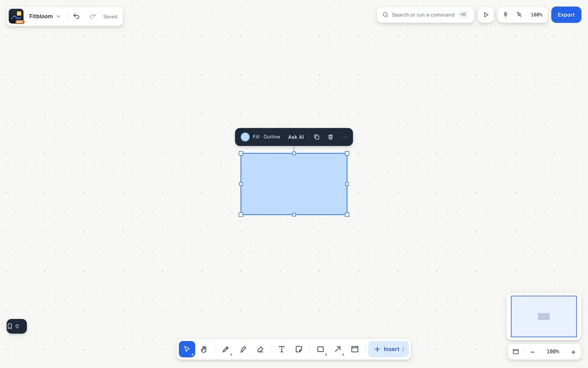Select the text tool
This screenshot has height=368, width=588.
[282, 349]
